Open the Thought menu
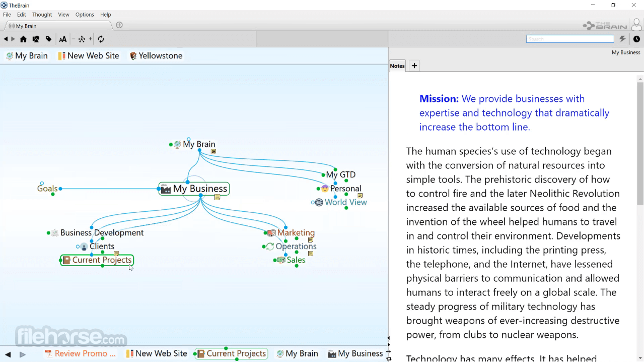Image resolution: width=644 pixels, height=362 pixels. tap(42, 15)
